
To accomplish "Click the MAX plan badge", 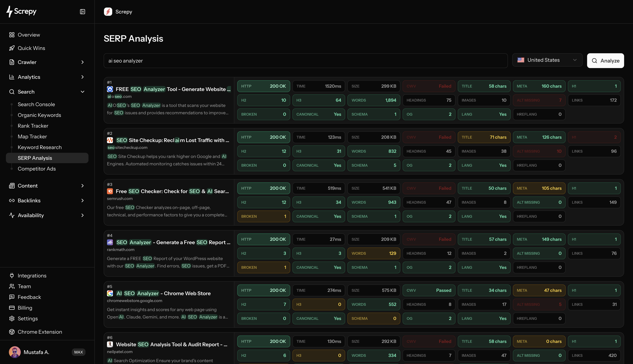I will tap(78, 352).
